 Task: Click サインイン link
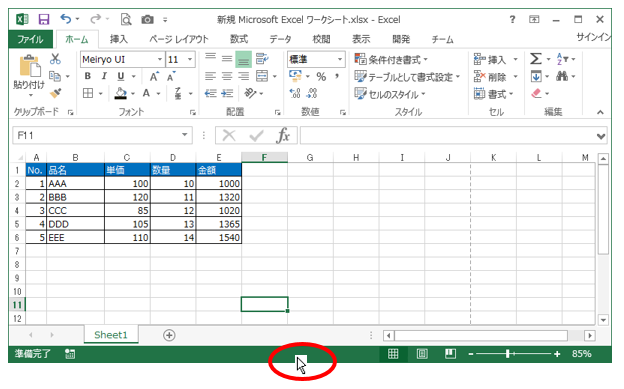[x=593, y=37]
